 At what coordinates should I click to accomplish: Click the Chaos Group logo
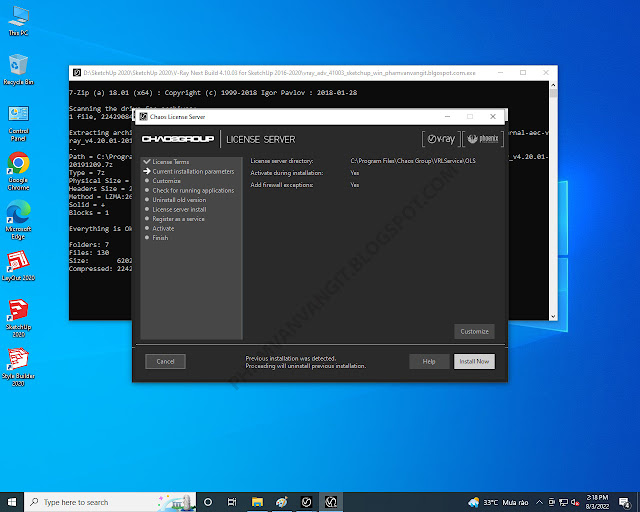(x=178, y=139)
